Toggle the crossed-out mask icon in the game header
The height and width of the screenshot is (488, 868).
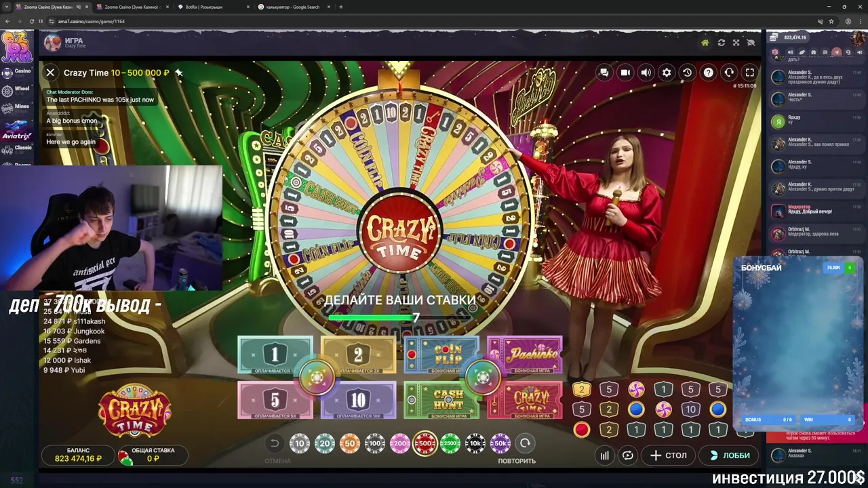click(751, 43)
